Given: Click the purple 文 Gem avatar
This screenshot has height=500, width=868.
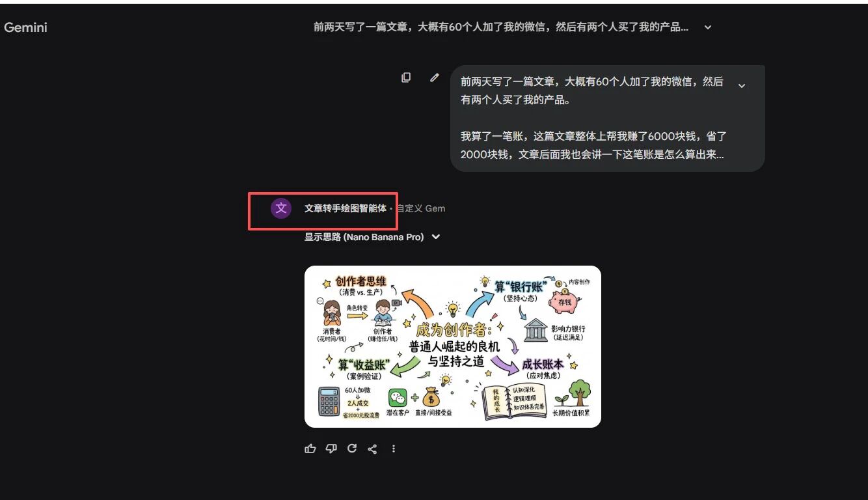Looking at the screenshot, I should [x=281, y=208].
